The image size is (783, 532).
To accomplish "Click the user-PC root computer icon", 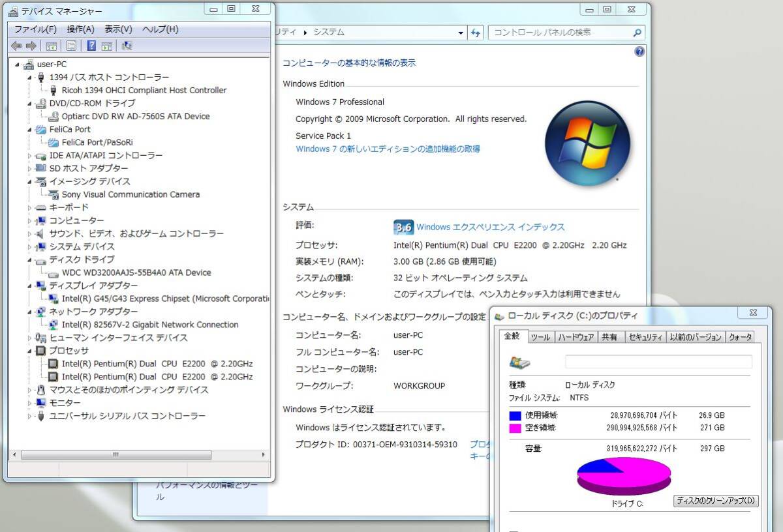I will click(28, 64).
